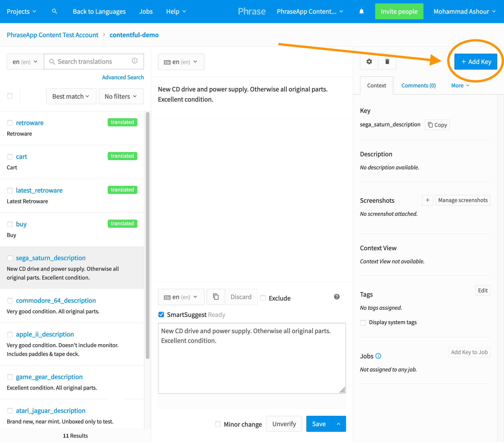The image size is (504, 446).
Task: Copy source text with clipboard icon
Action: coord(216,297)
